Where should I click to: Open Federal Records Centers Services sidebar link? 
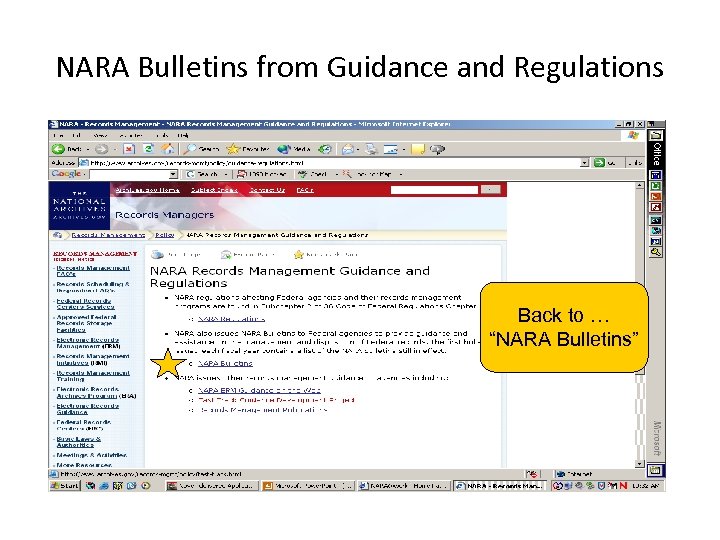(x=85, y=304)
